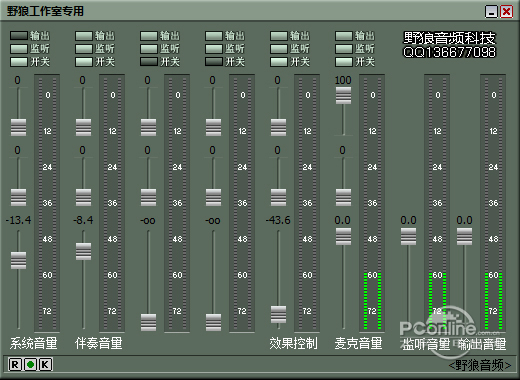520x380 pixels.
Task: Toggle 开关 on the 效果控制 channel
Action: (x=279, y=62)
